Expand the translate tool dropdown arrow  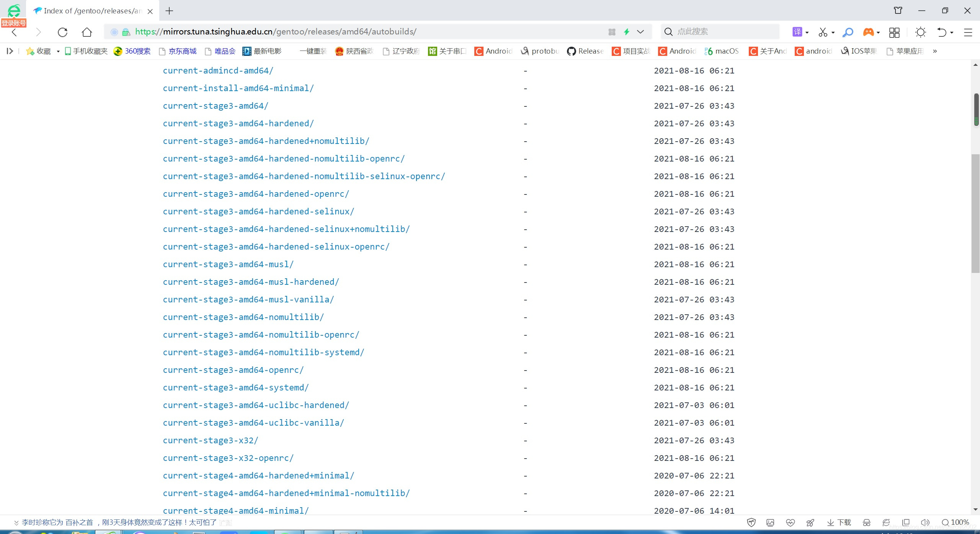point(807,33)
